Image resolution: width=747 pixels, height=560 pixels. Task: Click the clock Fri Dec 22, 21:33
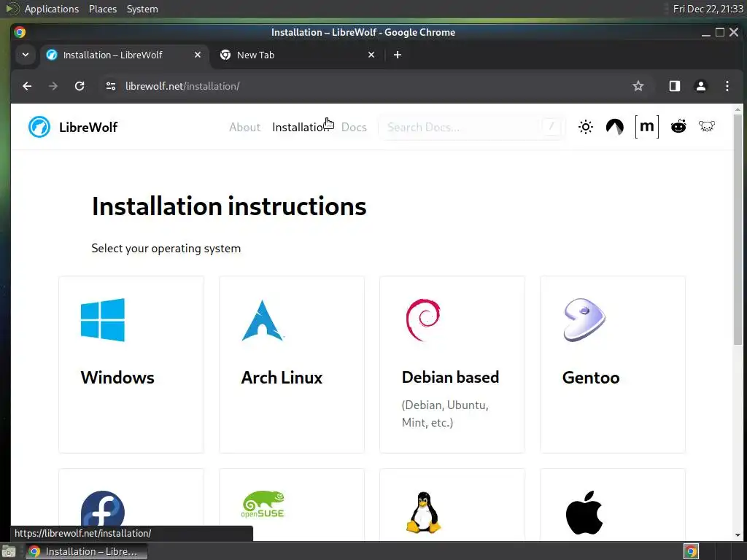(x=708, y=9)
